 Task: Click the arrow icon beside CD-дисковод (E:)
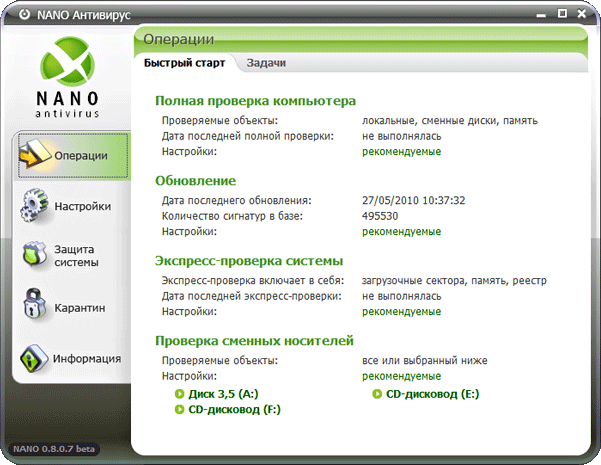377,394
